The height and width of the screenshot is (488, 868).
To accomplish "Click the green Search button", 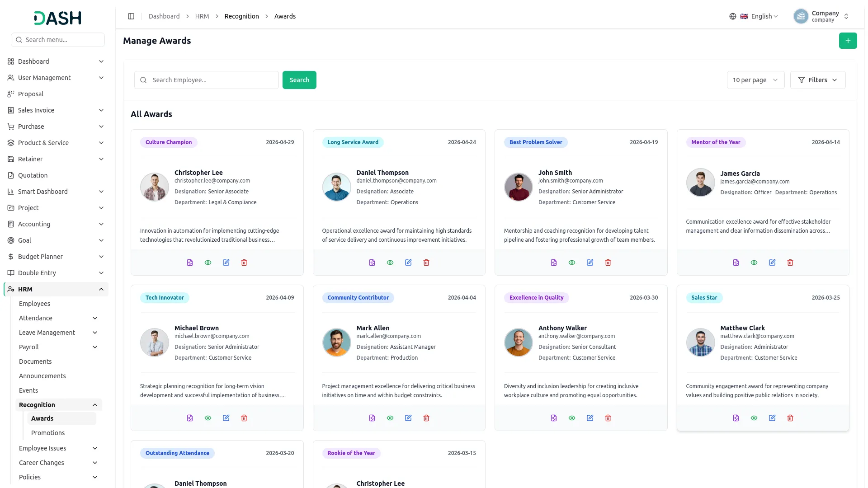I will 299,80.
